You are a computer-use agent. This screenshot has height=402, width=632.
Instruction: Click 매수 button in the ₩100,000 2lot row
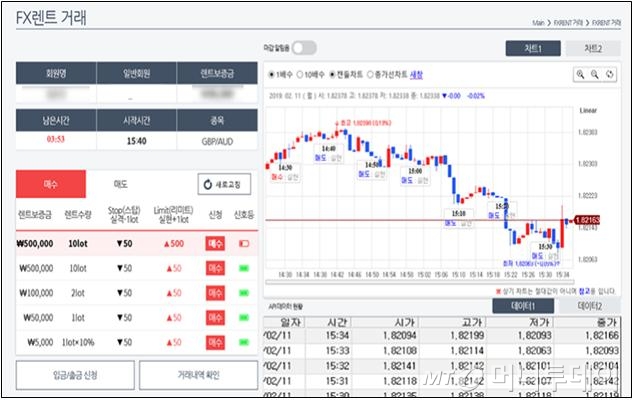coord(215,293)
